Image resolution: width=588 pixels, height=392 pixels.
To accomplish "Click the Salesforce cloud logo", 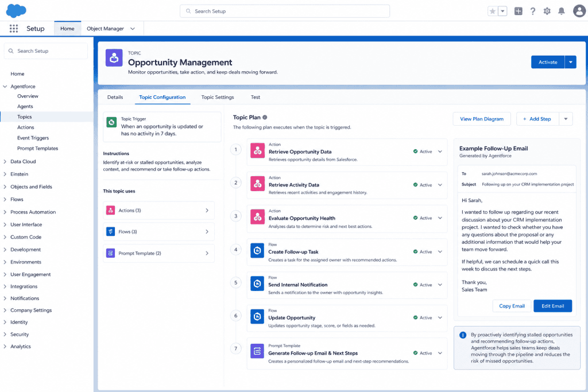I will coord(16,10).
